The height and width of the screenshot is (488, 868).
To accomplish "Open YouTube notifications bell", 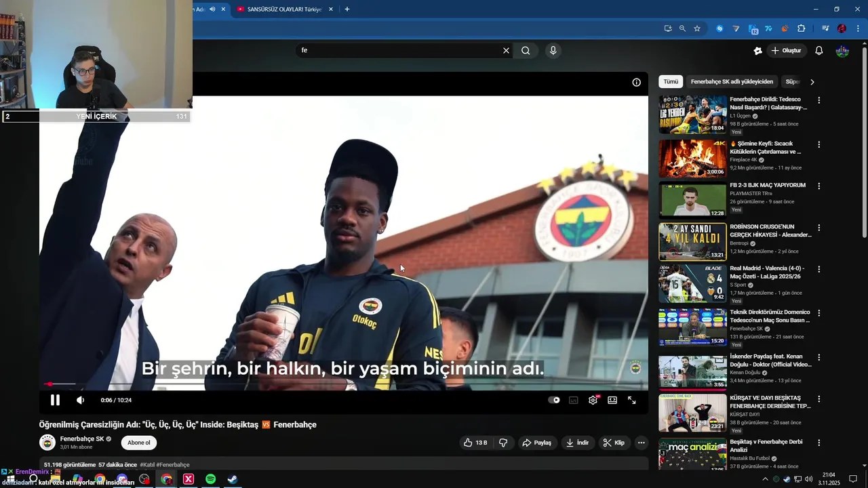I will pyautogui.click(x=818, y=50).
